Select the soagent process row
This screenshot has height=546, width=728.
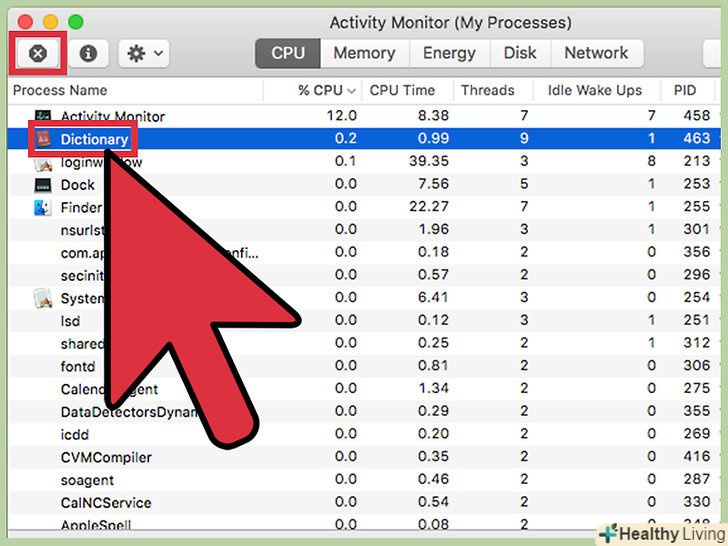tap(364, 480)
